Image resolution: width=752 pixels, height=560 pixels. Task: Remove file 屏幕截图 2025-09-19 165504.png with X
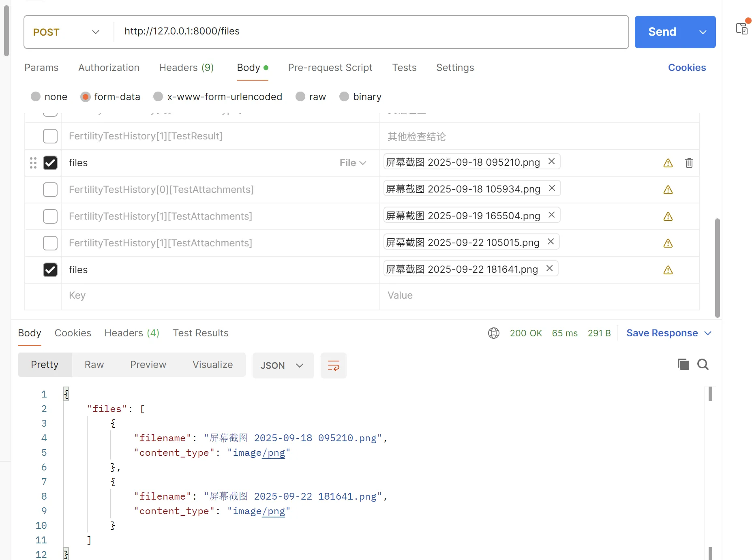coord(551,215)
